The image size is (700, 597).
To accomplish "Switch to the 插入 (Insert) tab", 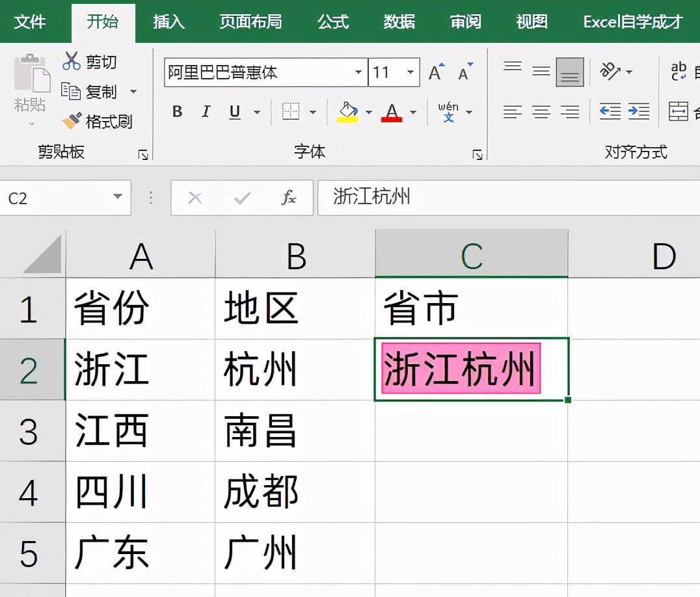I will click(168, 21).
